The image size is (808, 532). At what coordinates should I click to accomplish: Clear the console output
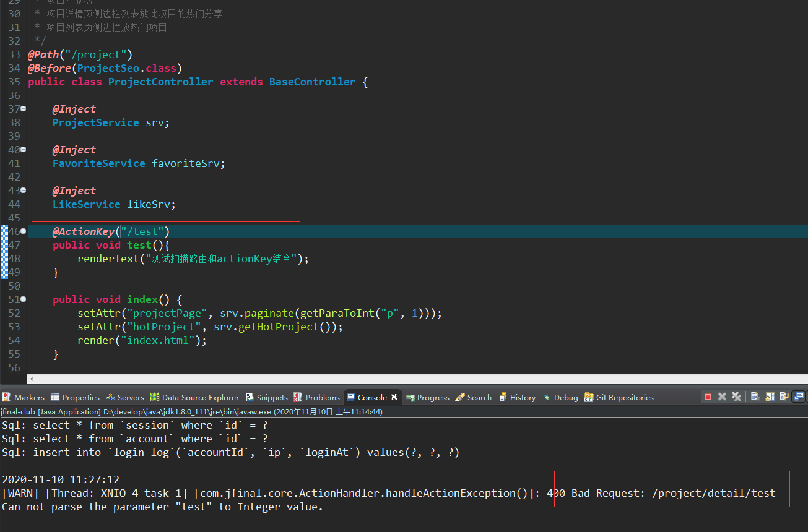coord(755,397)
